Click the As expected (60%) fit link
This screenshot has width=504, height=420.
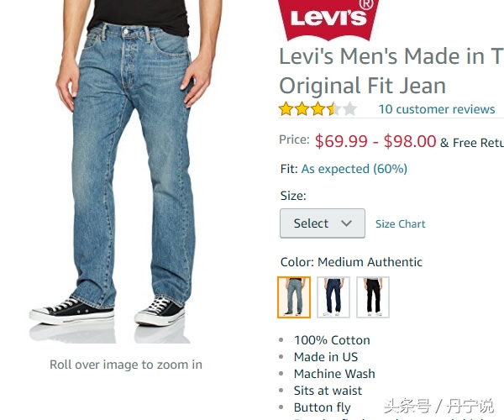tap(354, 169)
